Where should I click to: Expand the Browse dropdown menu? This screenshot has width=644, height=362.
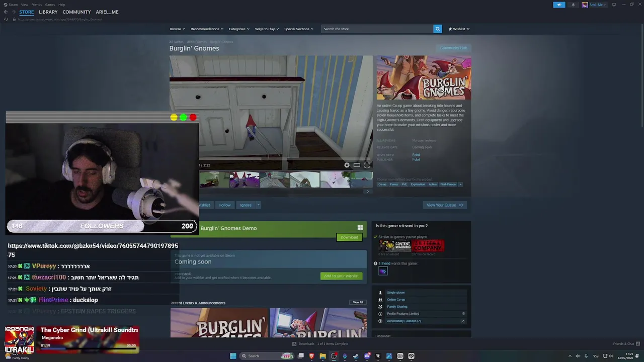177,29
